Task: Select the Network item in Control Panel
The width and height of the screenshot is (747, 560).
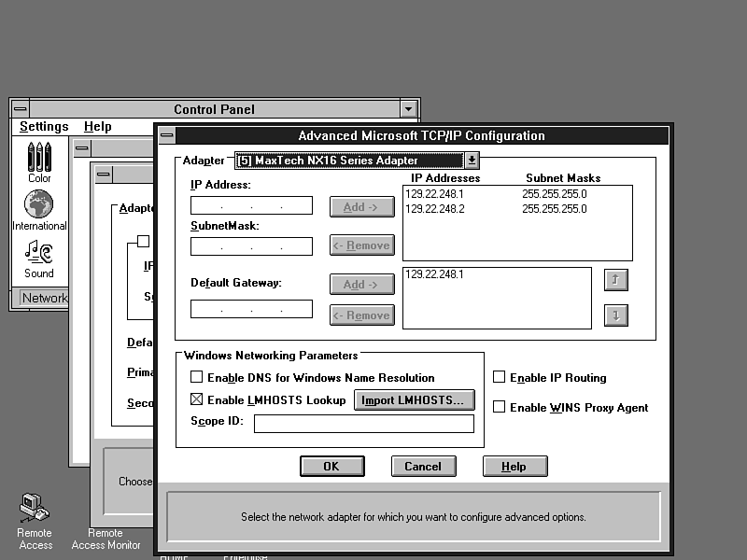Action: tap(45, 298)
